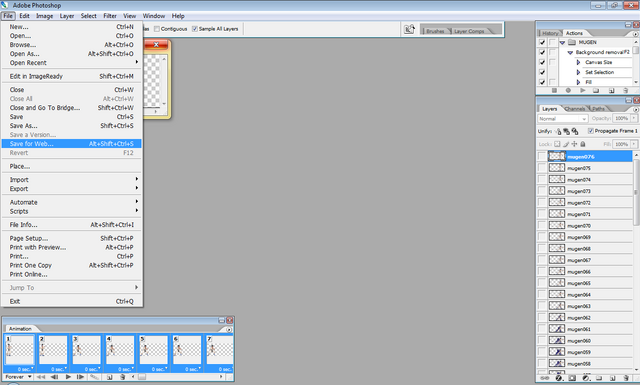The width and height of the screenshot is (640, 385).
Task: Expand the Set Selection step
Action: [x=578, y=72]
